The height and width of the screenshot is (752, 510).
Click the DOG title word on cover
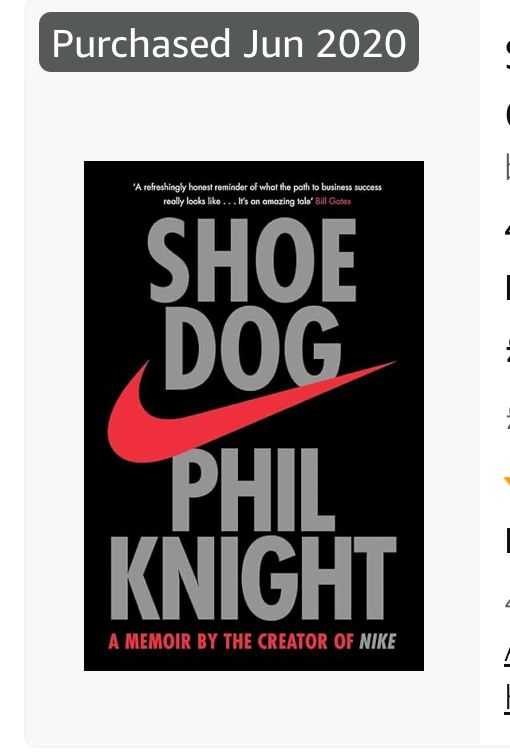click(253, 349)
